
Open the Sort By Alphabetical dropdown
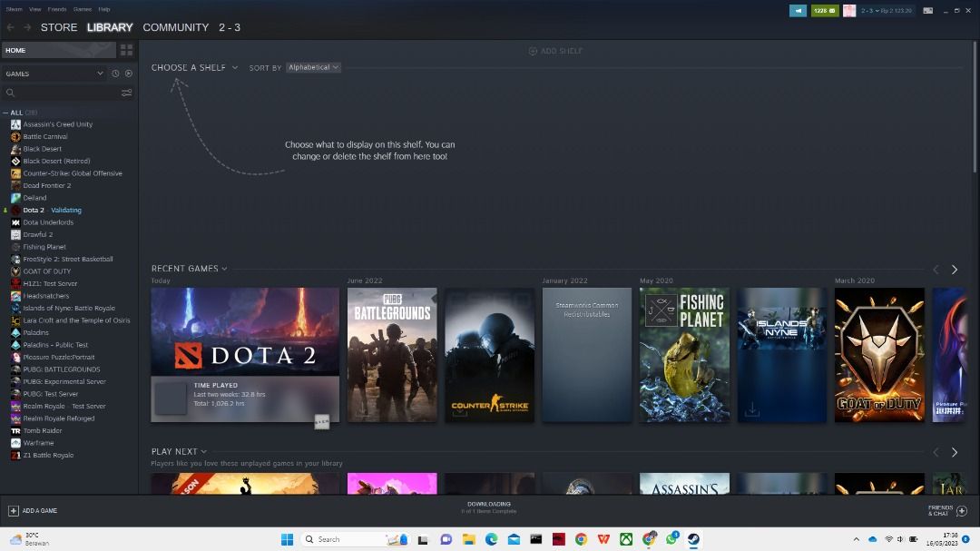[313, 67]
